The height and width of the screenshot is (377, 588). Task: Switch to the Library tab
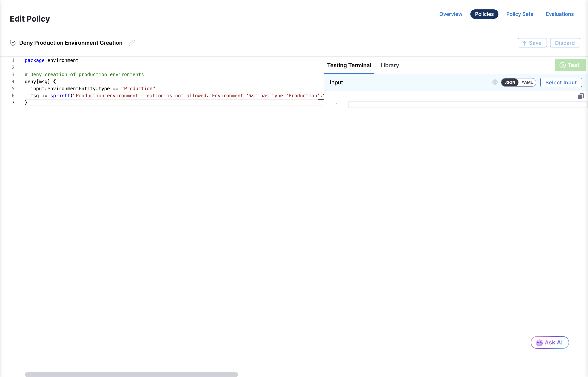[389, 65]
